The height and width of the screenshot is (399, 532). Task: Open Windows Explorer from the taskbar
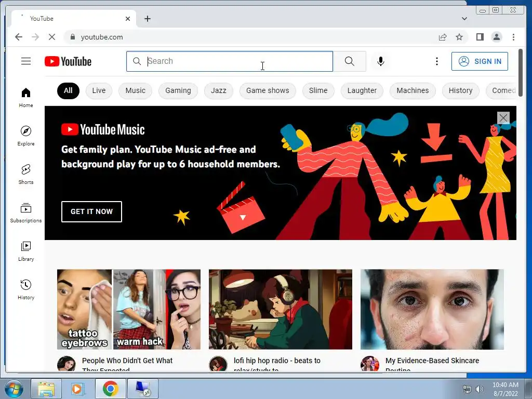coord(46,389)
